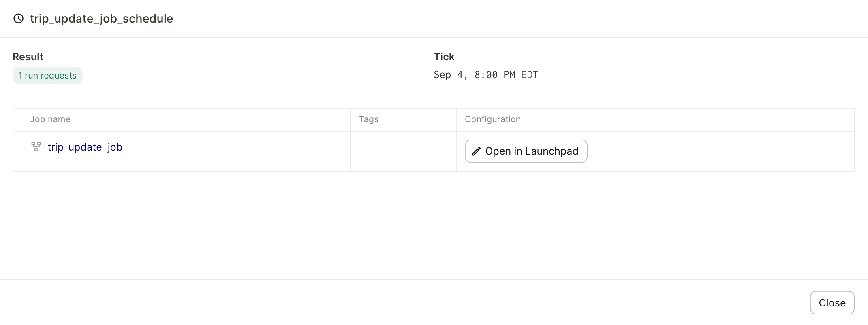This screenshot has width=868, height=325.
Task: Click the blank header area right of title
Action: coord(519,19)
